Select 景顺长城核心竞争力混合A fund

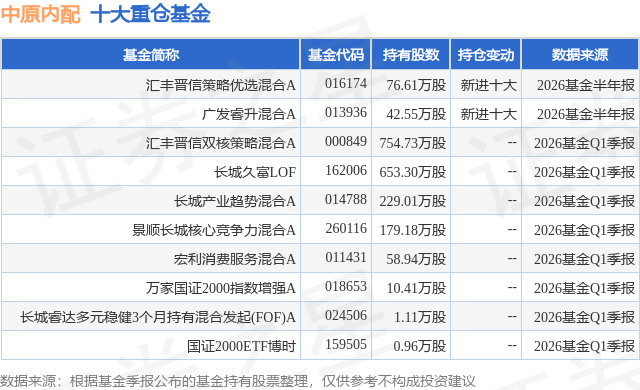[213, 230]
